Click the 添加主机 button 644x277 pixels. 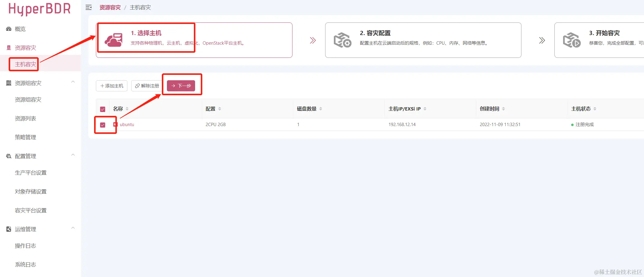[111, 86]
